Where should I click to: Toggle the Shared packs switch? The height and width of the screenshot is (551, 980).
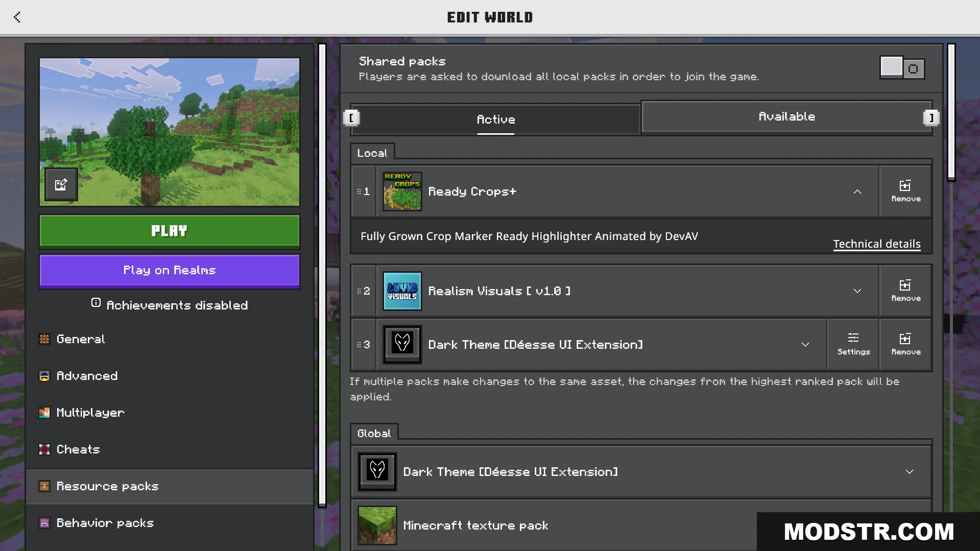point(902,68)
